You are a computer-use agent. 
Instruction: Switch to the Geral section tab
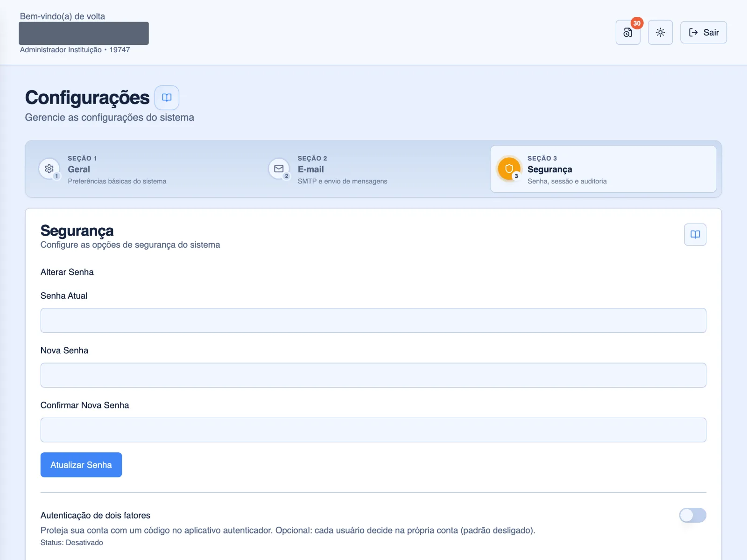pyautogui.click(x=143, y=169)
